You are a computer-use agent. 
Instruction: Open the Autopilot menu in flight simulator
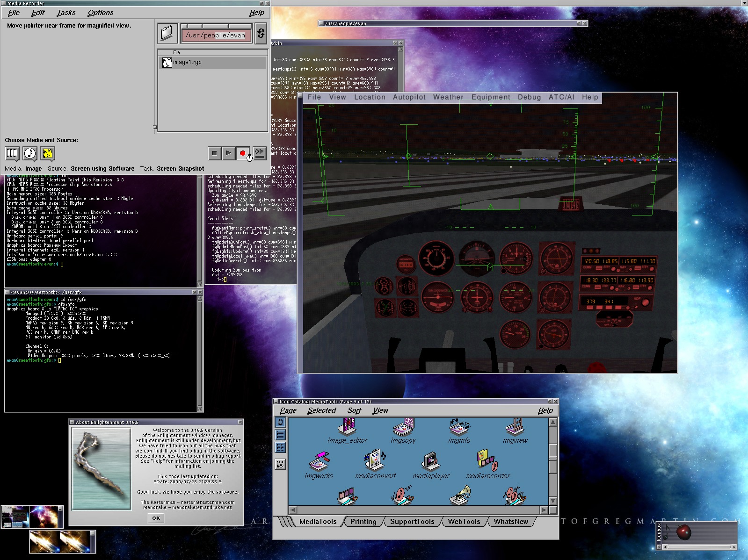point(409,97)
